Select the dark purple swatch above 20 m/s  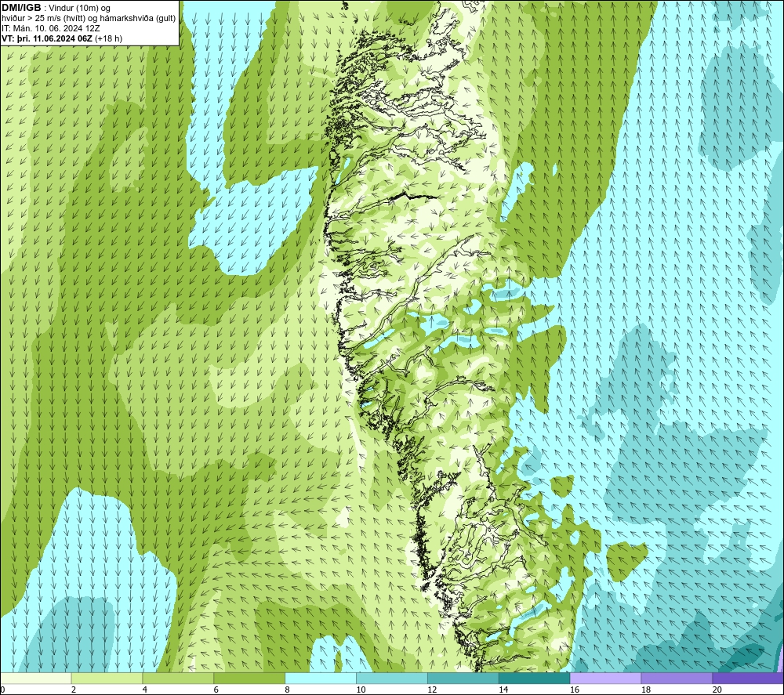(748, 678)
